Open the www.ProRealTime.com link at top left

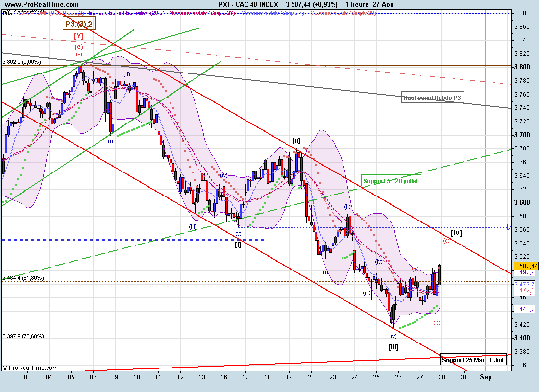37,4
